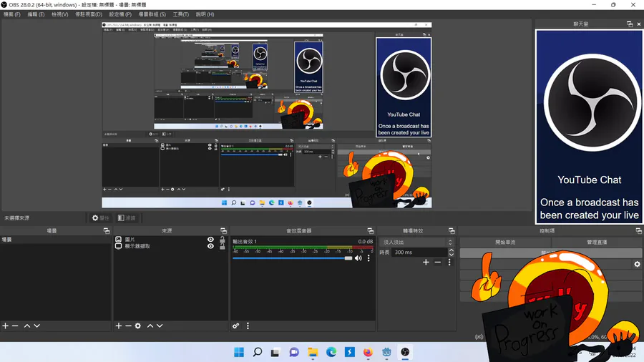Remove the transition with minus icon
This screenshot has height=362, width=644.
click(x=438, y=263)
